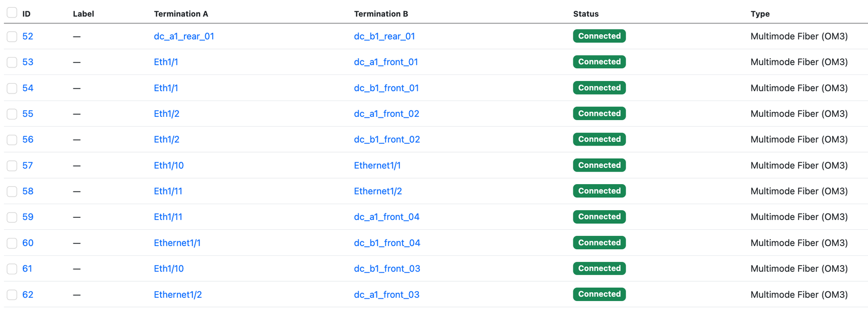Open cable ID 60 details
This screenshot has height=314, width=868.
[x=28, y=243]
